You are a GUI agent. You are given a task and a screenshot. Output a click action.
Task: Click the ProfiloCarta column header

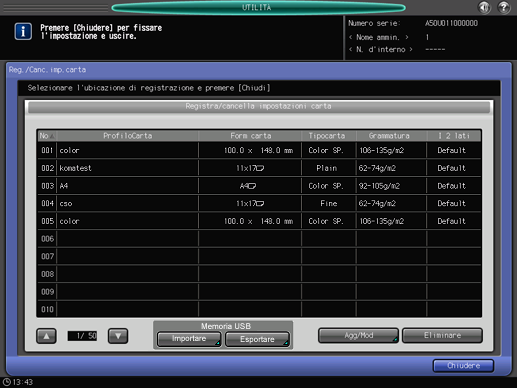[128, 136]
